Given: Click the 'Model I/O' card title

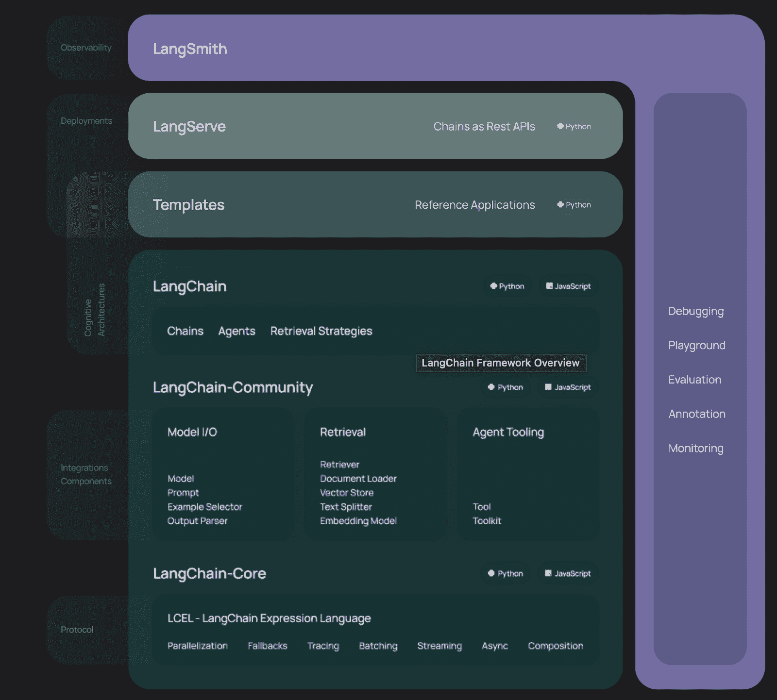Looking at the screenshot, I should (192, 432).
